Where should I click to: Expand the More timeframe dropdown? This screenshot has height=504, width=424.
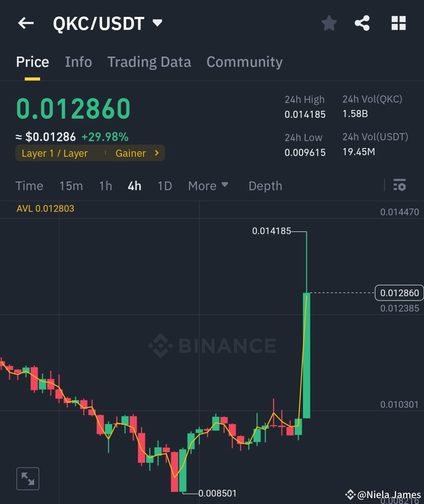point(208,185)
